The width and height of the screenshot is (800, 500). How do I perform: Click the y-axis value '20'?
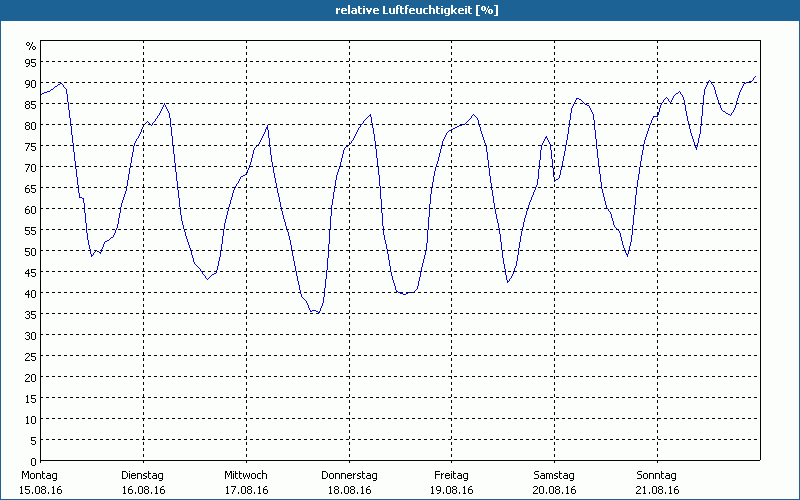[31, 377]
